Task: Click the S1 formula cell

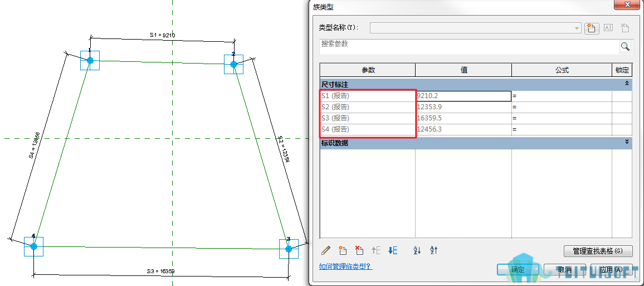Action: pyautogui.click(x=562, y=96)
